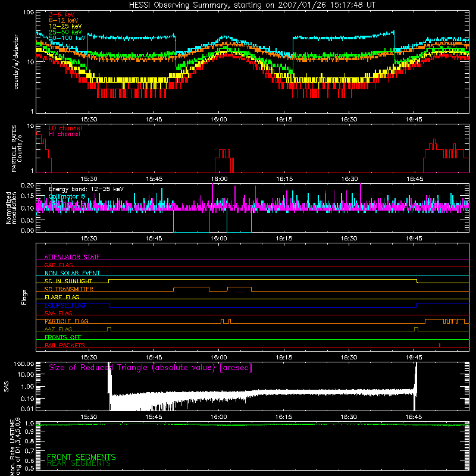
Task: Click the LO channel legend label
Action: point(65,128)
